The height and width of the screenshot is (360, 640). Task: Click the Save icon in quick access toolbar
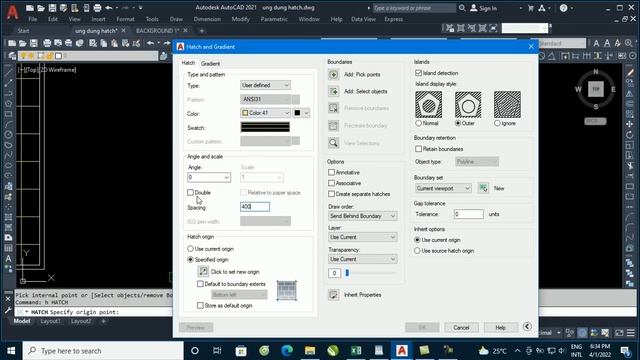pyautogui.click(x=52, y=8)
